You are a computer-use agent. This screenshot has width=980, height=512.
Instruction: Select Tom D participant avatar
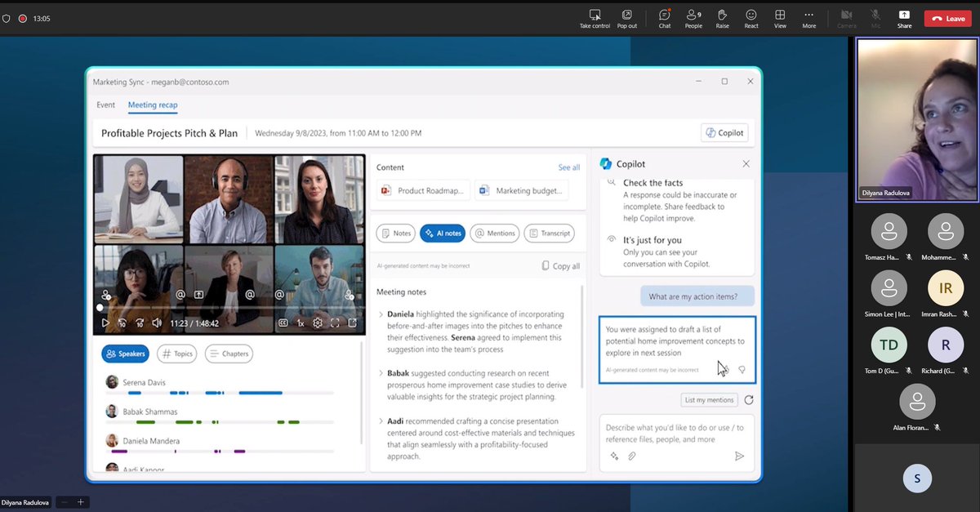click(889, 345)
